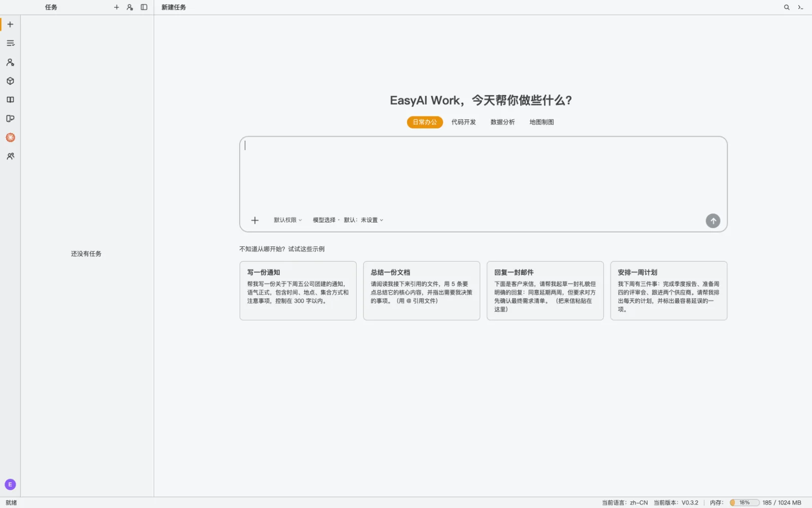Click the 就绪 status text
The height and width of the screenshot is (508, 812).
(11, 502)
